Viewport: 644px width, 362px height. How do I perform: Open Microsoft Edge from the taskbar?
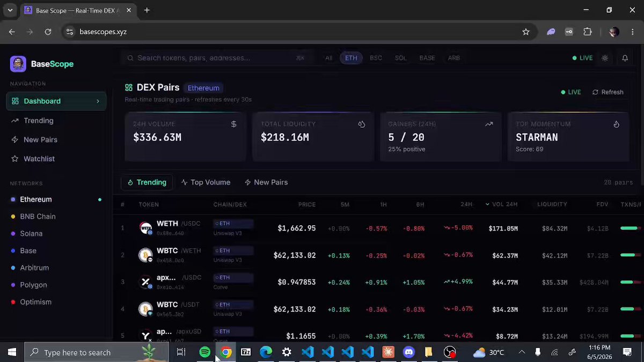point(266,352)
